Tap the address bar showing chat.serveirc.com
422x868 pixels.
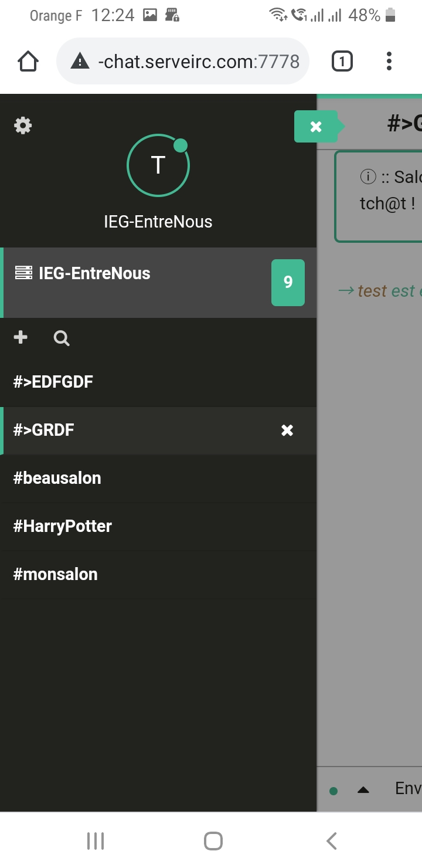(x=182, y=60)
